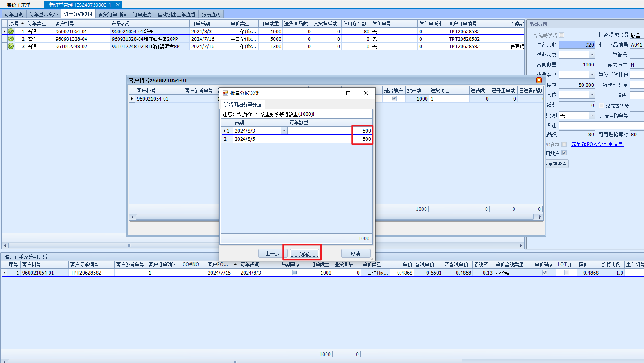The height and width of the screenshot is (363, 644).
Task: Toggle 降成本备货 checkbox
Action: point(602,106)
